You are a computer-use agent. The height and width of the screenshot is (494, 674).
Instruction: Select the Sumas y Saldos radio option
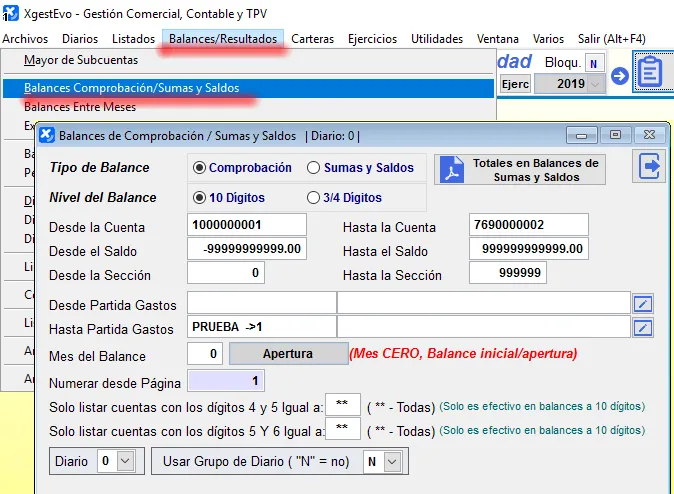click(x=314, y=168)
